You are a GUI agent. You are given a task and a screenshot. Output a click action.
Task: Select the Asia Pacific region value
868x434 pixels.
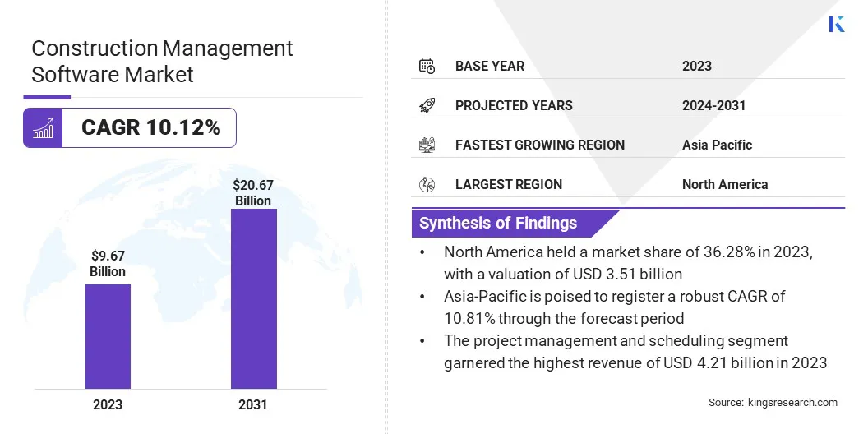point(717,145)
